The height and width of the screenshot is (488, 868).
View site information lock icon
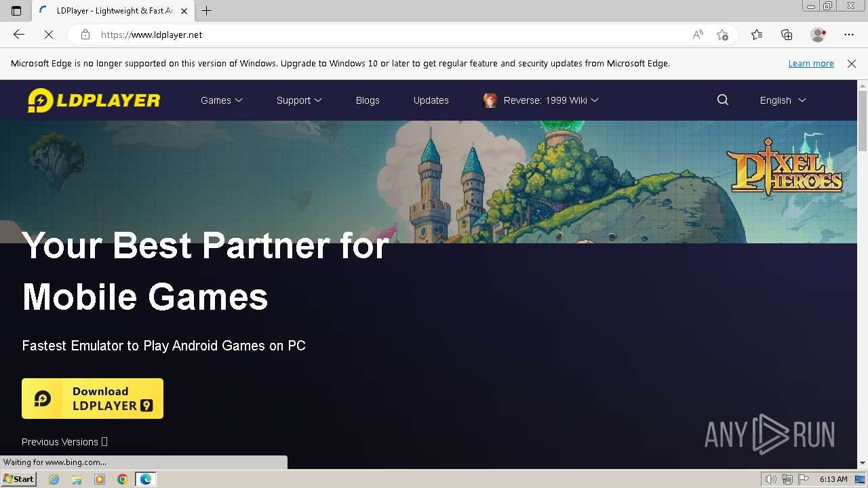[x=85, y=35]
